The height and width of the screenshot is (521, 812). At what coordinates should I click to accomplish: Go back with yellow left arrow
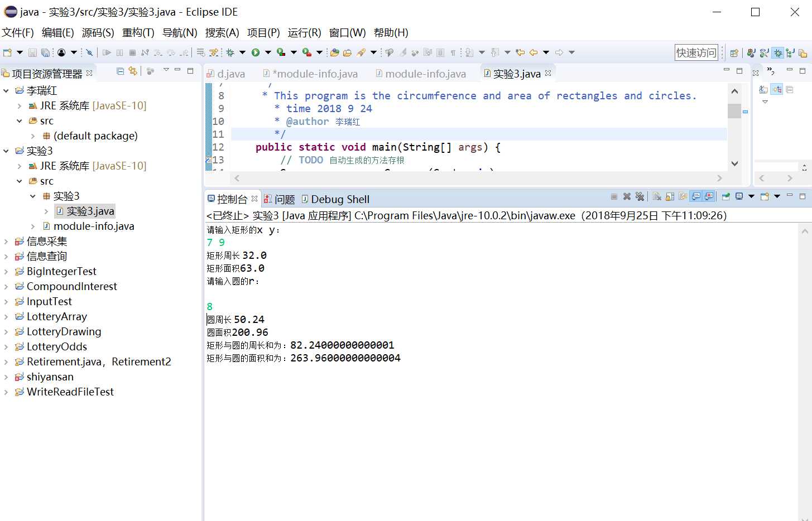pos(534,52)
